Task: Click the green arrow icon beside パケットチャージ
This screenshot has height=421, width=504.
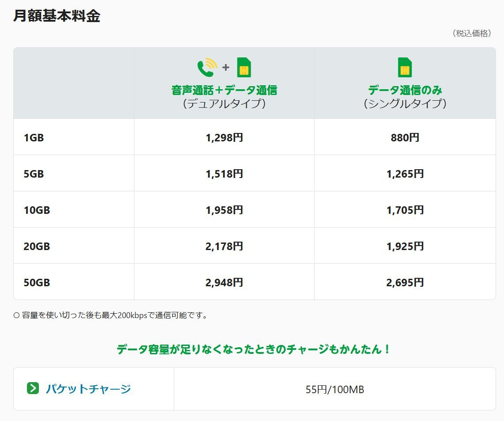Action: (33, 388)
